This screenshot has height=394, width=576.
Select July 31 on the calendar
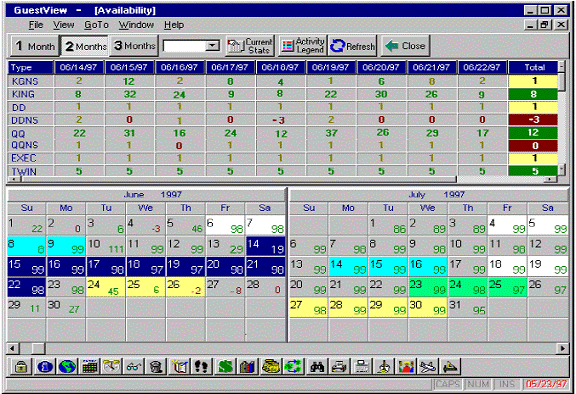pos(468,307)
